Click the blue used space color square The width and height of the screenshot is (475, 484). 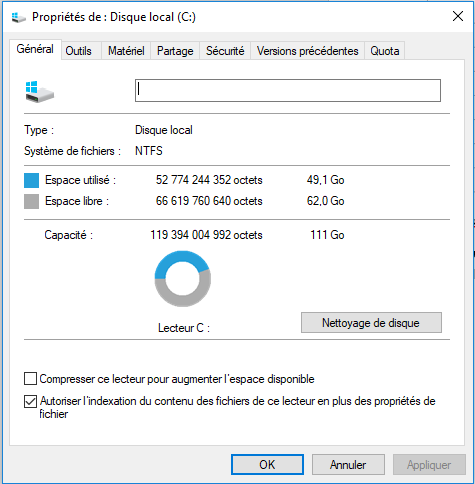coord(31,180)
